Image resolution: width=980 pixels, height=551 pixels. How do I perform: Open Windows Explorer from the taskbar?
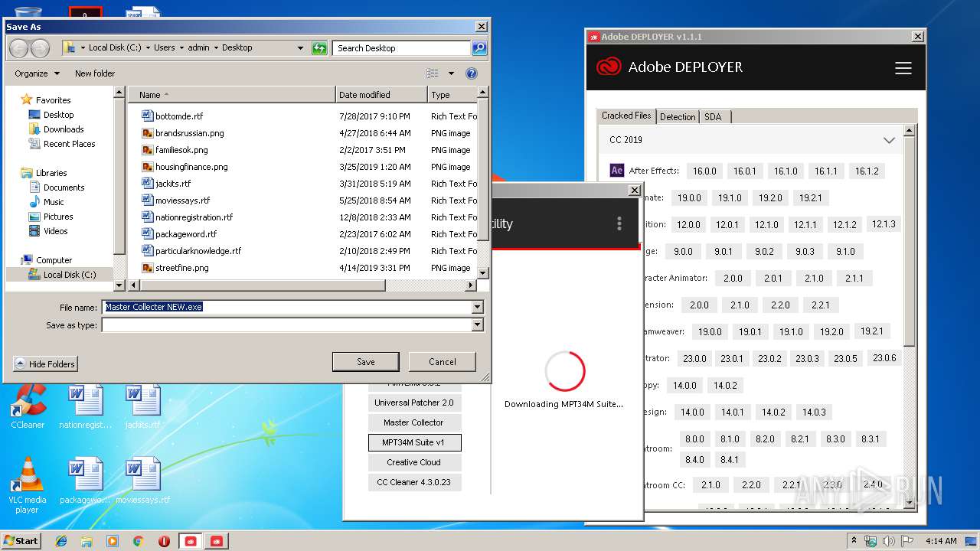tap(87, 541)
